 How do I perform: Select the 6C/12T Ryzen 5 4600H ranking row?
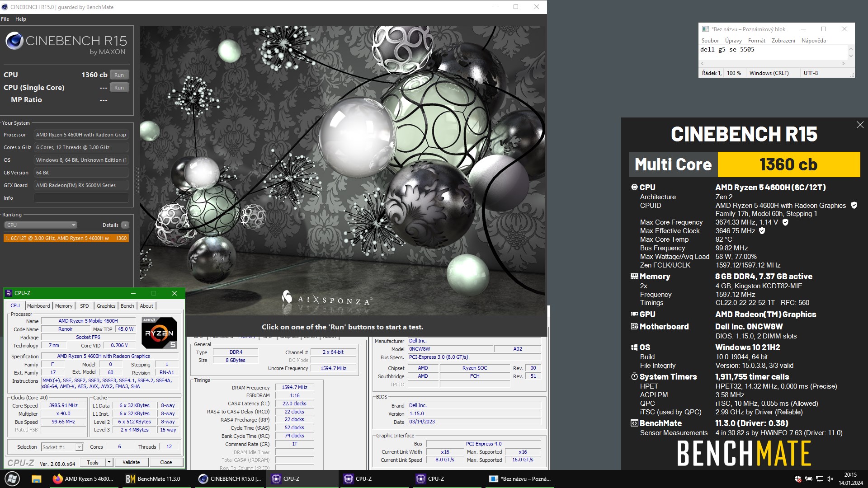click(x=66, y=238)
